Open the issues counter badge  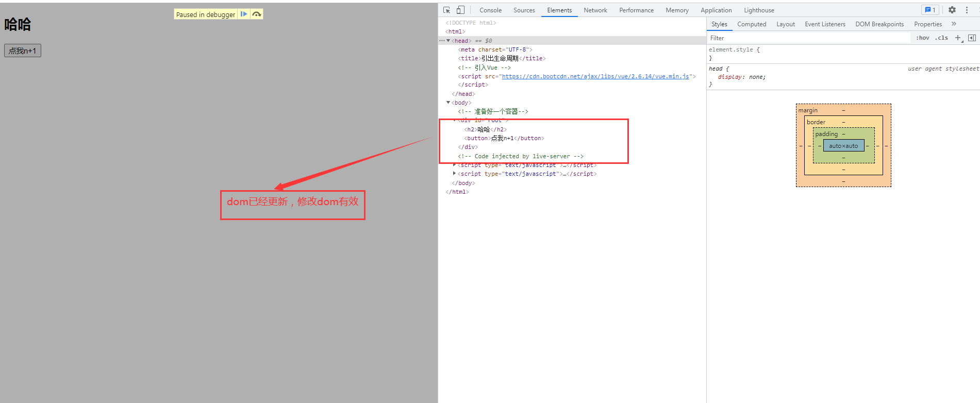coord(930,10)
